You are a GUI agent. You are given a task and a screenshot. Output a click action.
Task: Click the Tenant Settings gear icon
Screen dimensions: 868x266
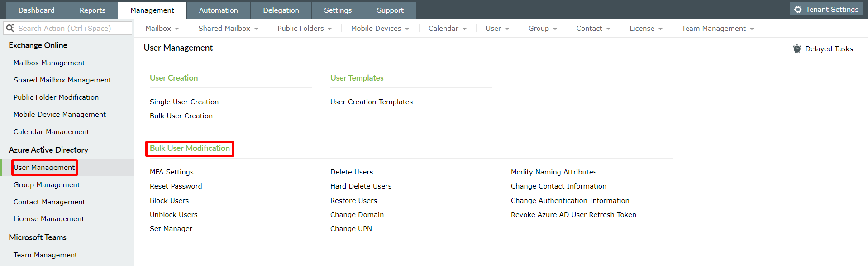point(798,10)
